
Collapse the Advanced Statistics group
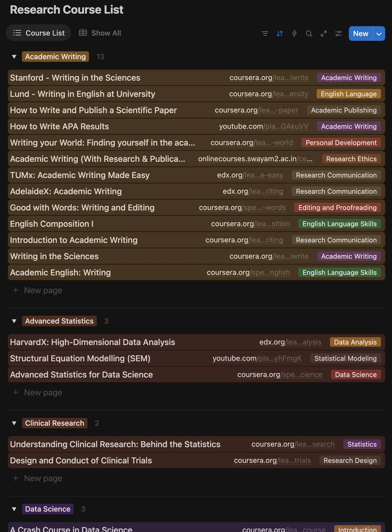click(x=14, y=321)
